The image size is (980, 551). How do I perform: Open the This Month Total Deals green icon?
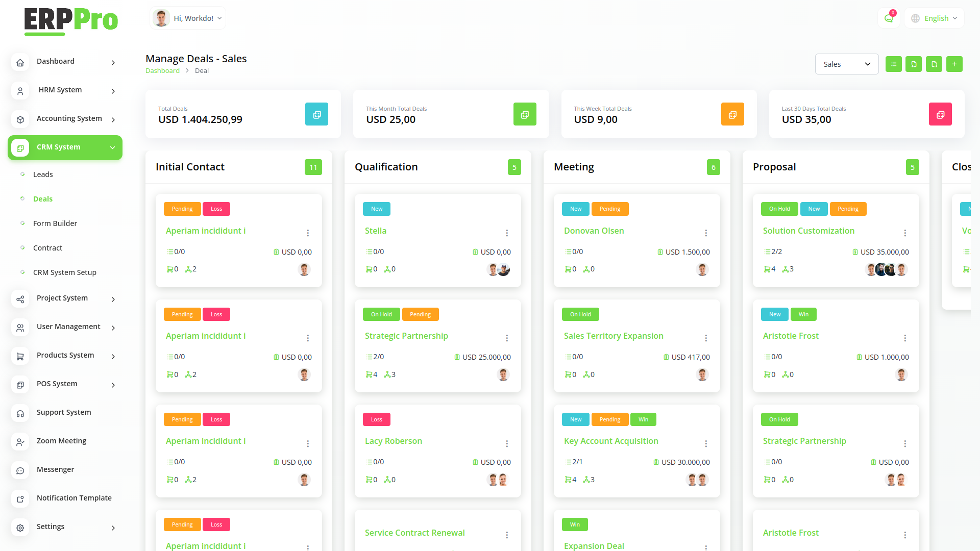525,114
